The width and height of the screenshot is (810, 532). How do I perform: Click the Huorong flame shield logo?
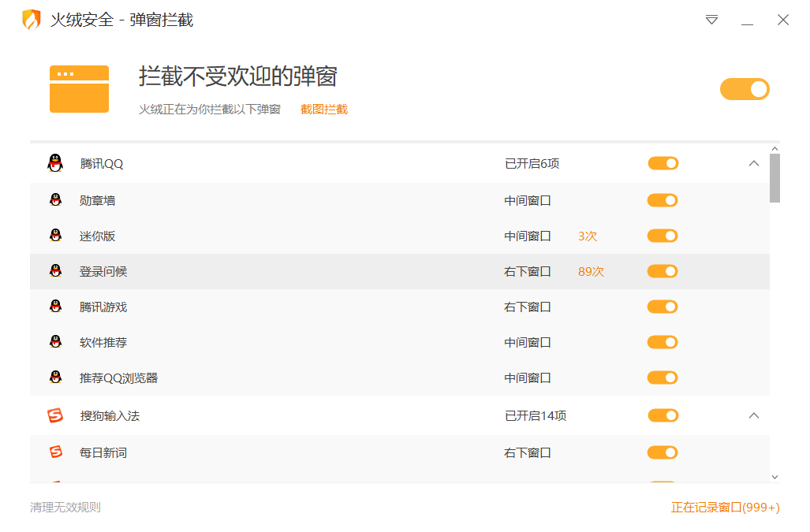(32, 20)
